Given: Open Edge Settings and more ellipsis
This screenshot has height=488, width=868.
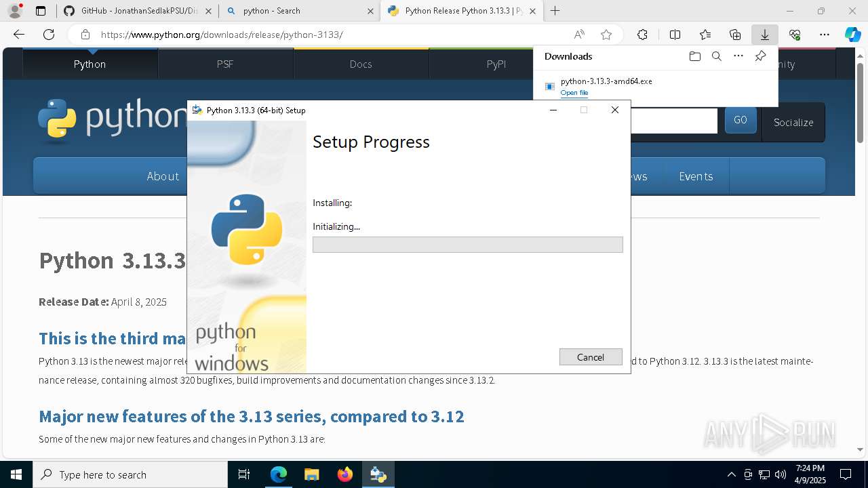Looking at the screenshot, I should coord(825,35).
